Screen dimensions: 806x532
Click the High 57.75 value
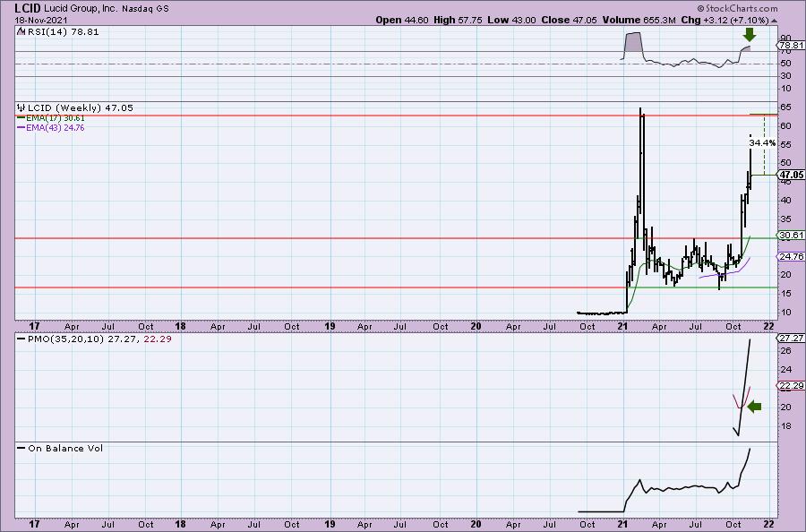458,20
